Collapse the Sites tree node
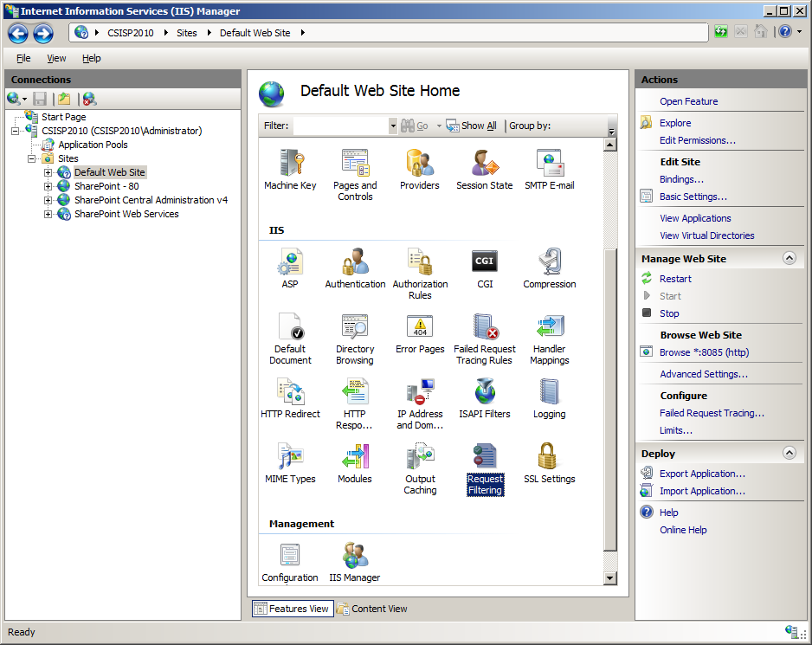 pos(32,158)
